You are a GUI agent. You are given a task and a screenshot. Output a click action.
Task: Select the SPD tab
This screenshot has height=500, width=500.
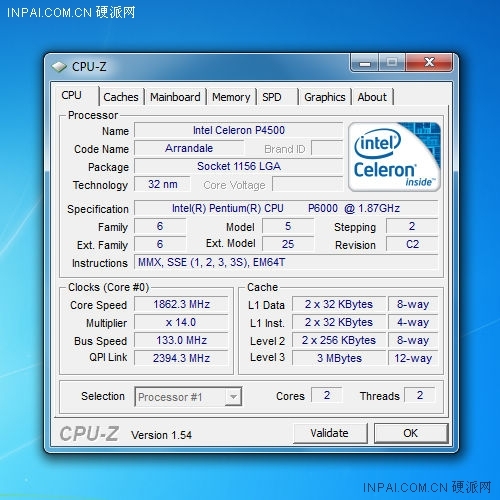tap(272, 97)
